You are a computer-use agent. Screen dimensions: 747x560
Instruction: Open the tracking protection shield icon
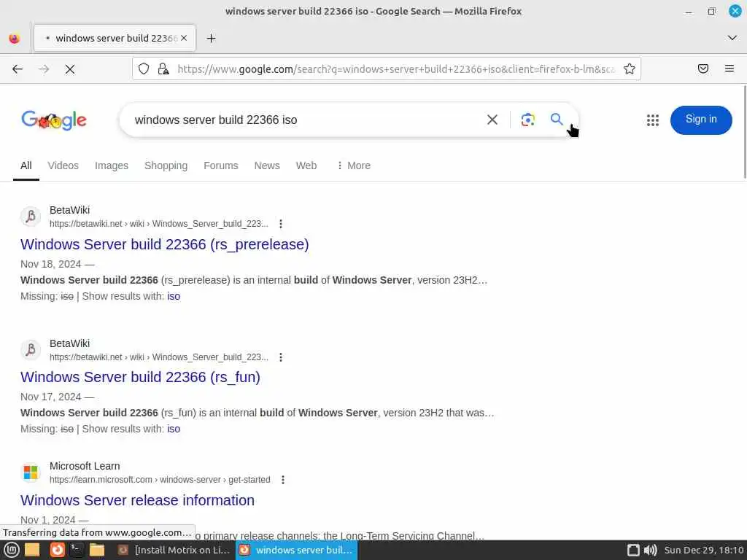pos(144,69)
